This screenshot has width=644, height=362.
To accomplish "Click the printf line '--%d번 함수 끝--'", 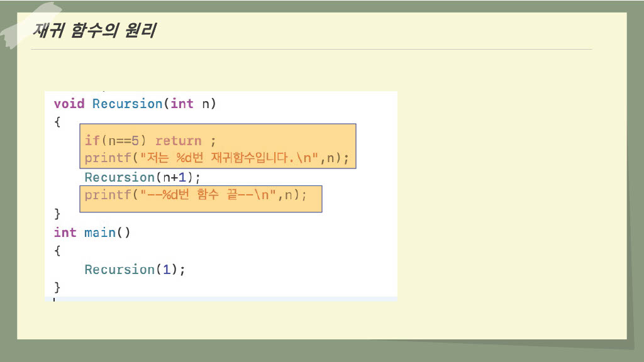I will click(196, 195).
